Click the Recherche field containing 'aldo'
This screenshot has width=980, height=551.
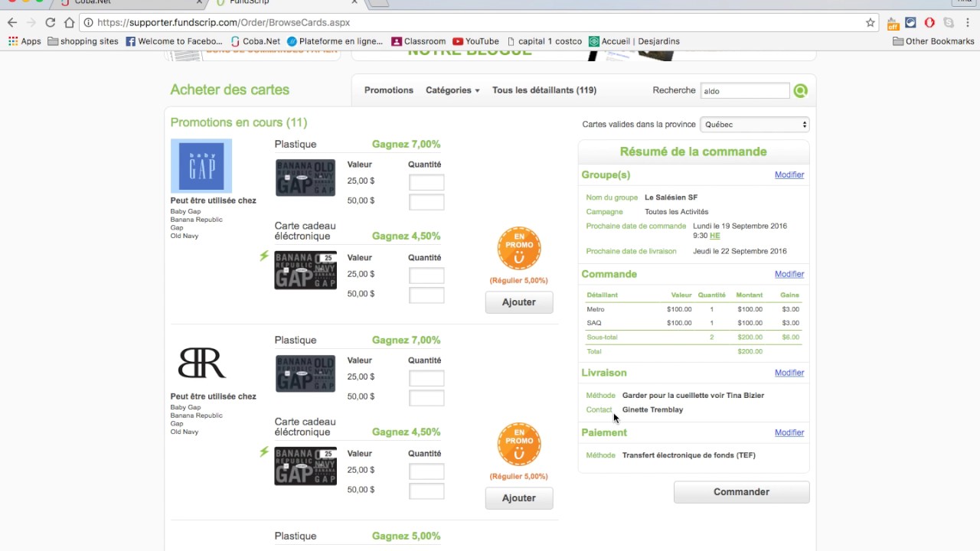[745, 91]
